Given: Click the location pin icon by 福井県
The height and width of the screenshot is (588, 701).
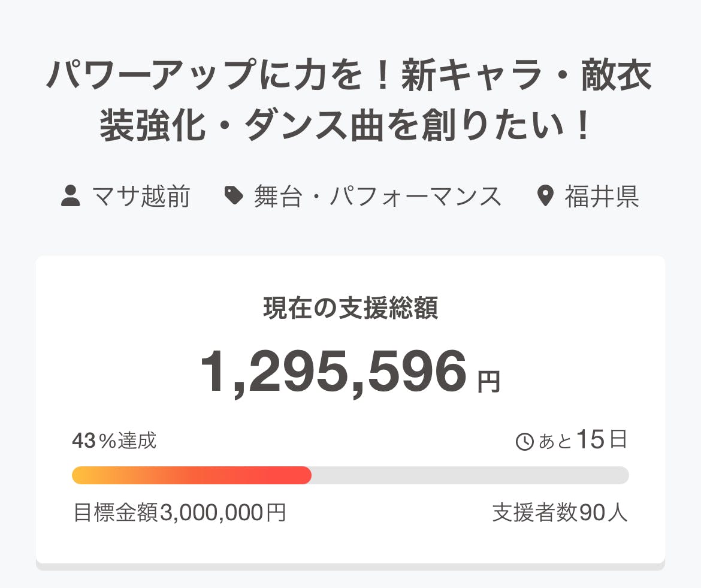Looking at the screenshot, I should coord(545,196).
